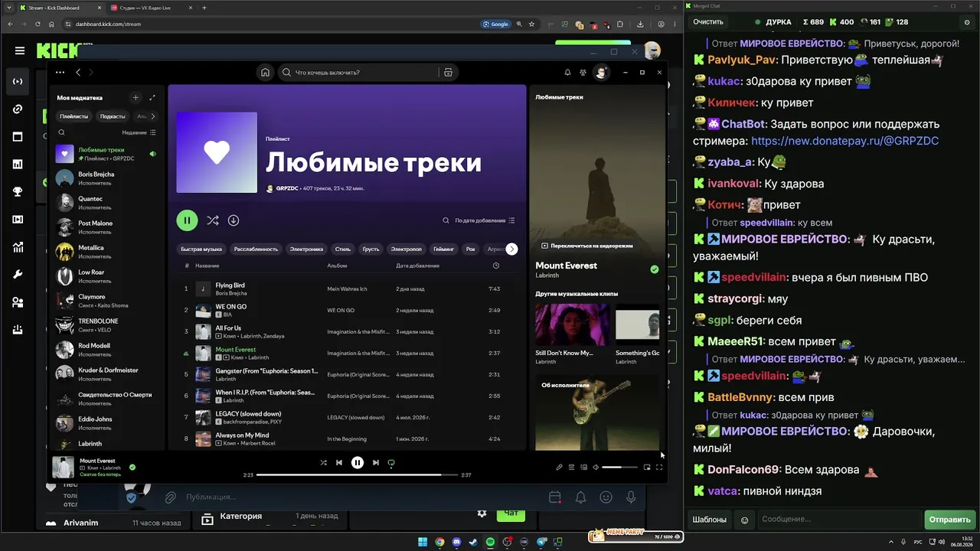Open Steam from the Windows taskbar
Viewport: 980px width, 551px height.
pyautogui.click(x=473, y=542)
